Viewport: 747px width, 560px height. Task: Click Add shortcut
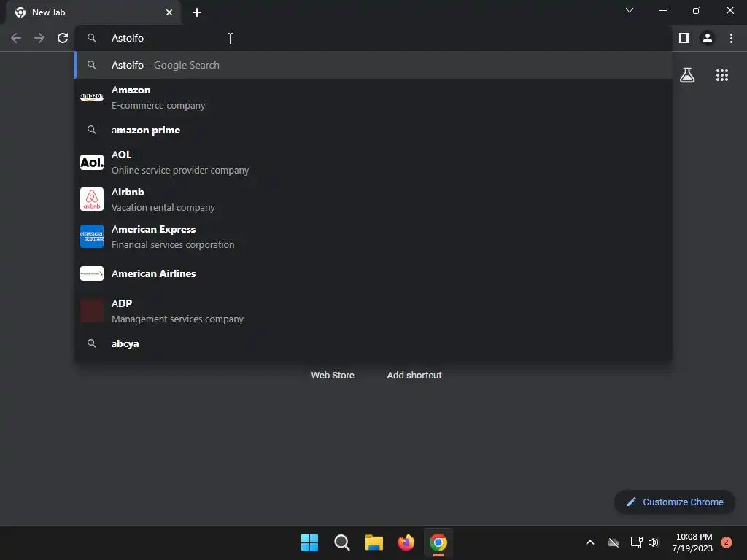coord(414,376)
